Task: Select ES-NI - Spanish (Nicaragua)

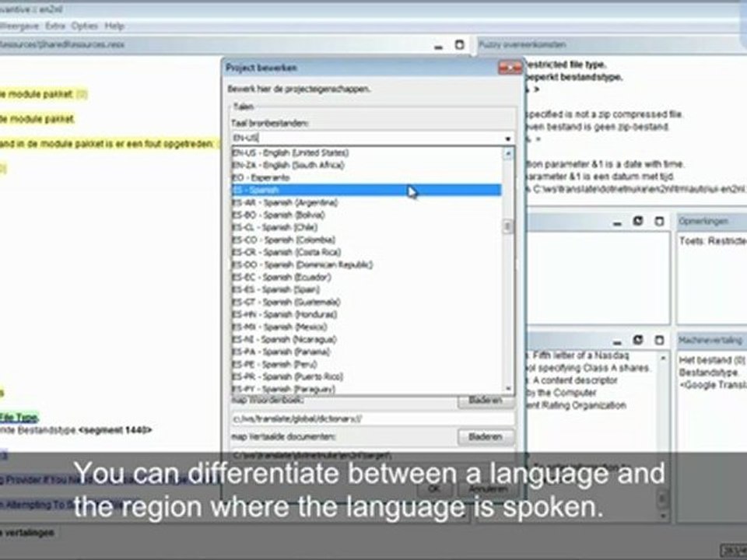Action: coord(366,339)
